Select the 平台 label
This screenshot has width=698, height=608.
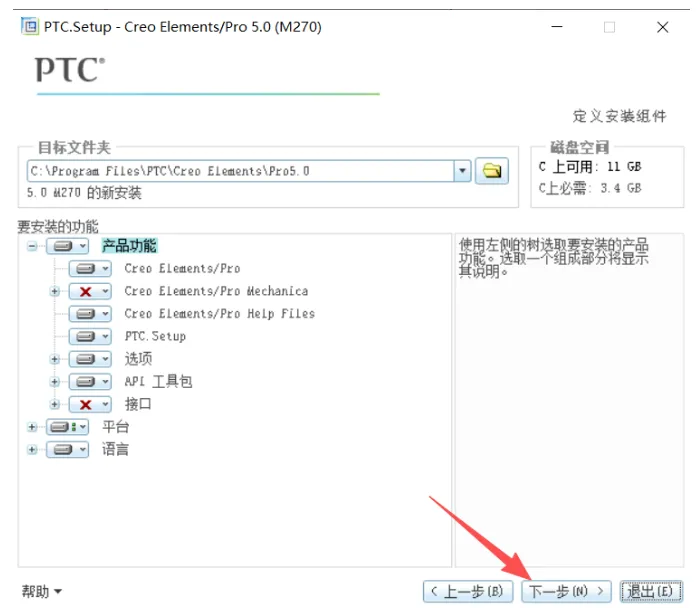115,427
